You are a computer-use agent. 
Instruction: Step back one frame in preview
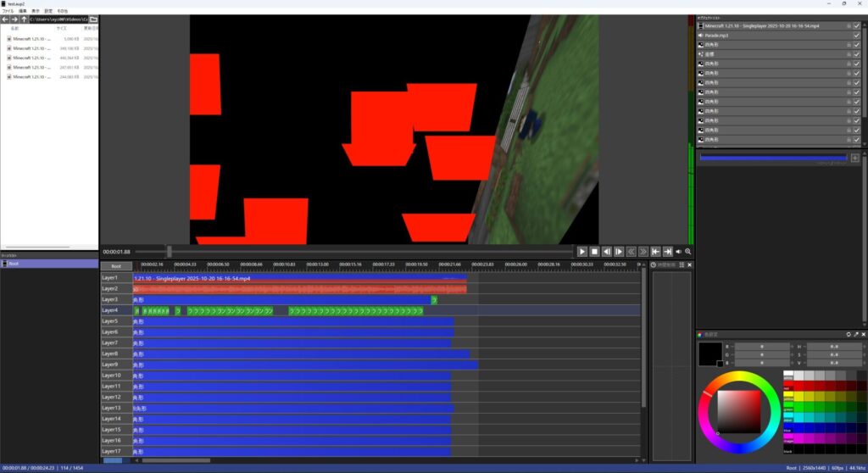(607, 252)
